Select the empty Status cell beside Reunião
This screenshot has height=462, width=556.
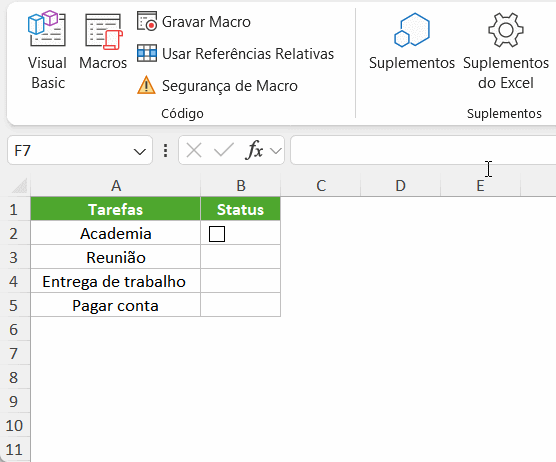(x=241, y=257)
